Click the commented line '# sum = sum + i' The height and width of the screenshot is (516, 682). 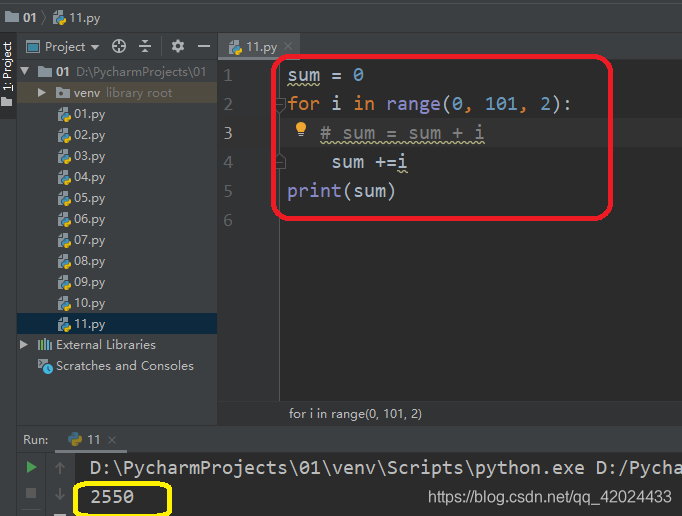402,133
